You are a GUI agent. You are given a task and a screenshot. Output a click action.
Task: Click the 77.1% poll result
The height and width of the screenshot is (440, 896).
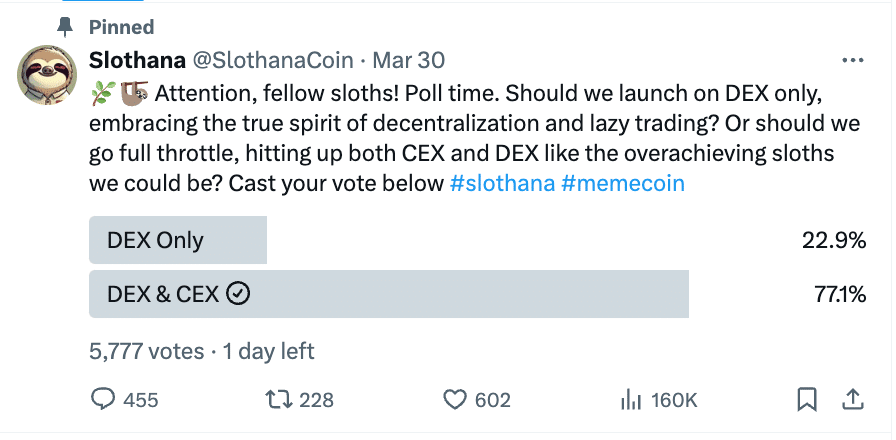(840, 293)
